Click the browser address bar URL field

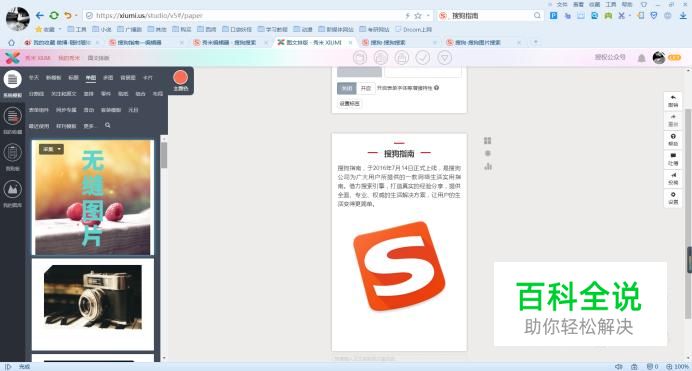247,15
